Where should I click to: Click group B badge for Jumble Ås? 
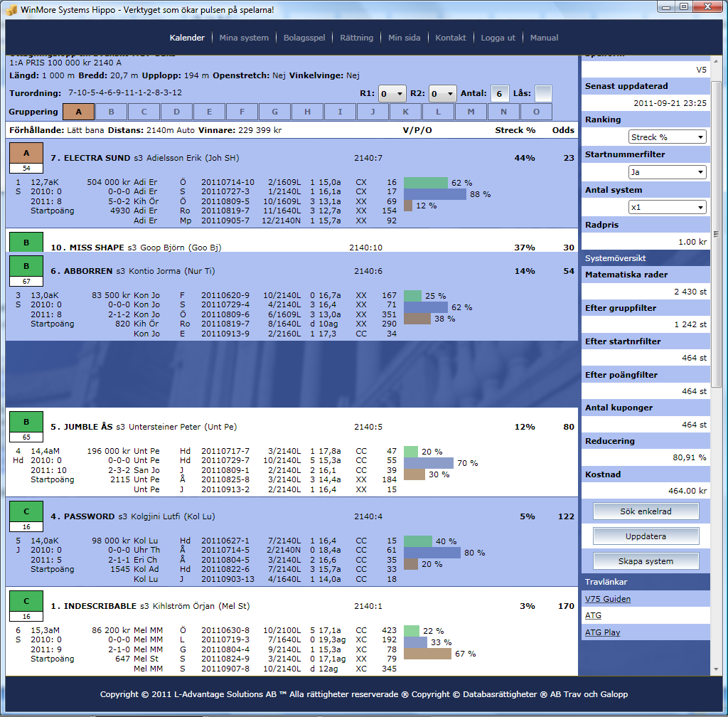tap(26, 422)
